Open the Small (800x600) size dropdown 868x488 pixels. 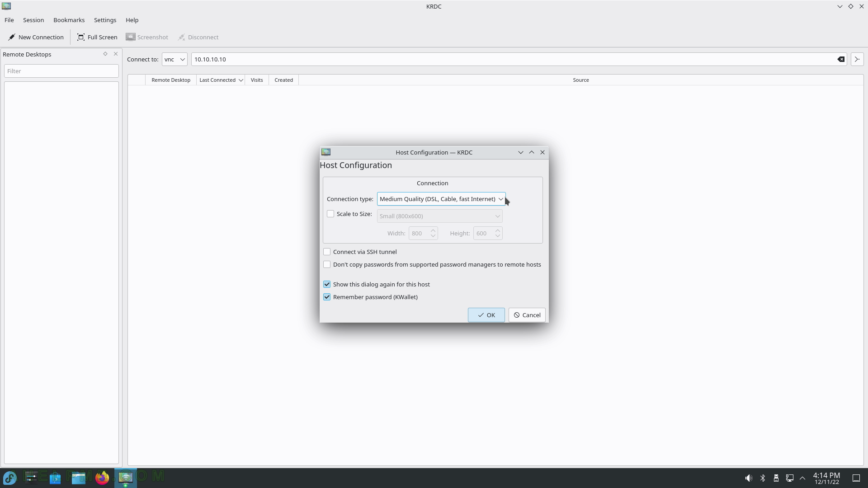[x=439, y=216]
